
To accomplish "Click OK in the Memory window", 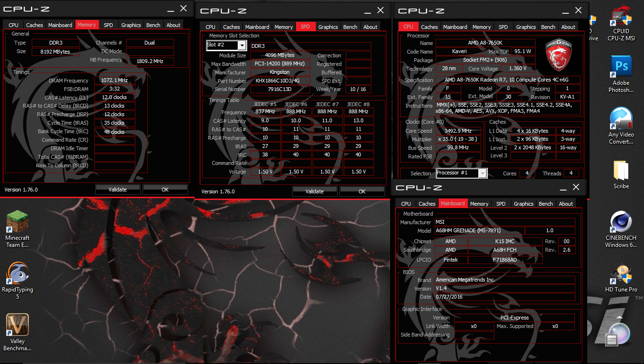I will [x=165, y=190].
